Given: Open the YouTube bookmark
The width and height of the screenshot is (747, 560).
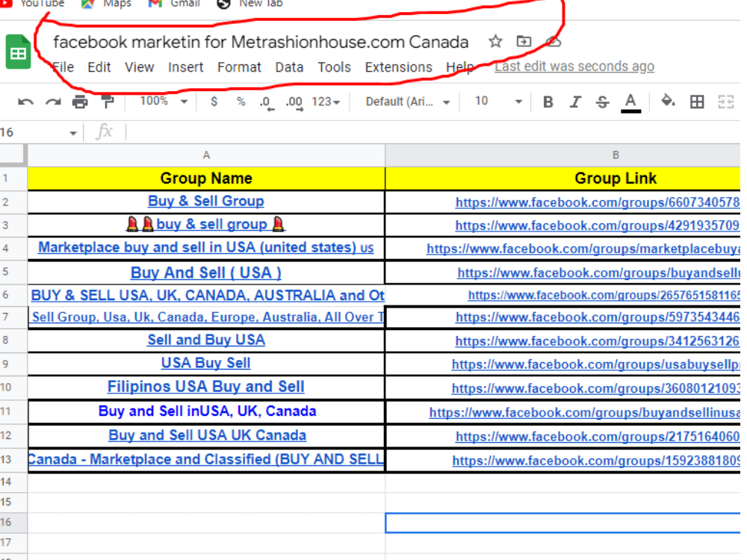Looking at the screenshot, I should 32,4.
